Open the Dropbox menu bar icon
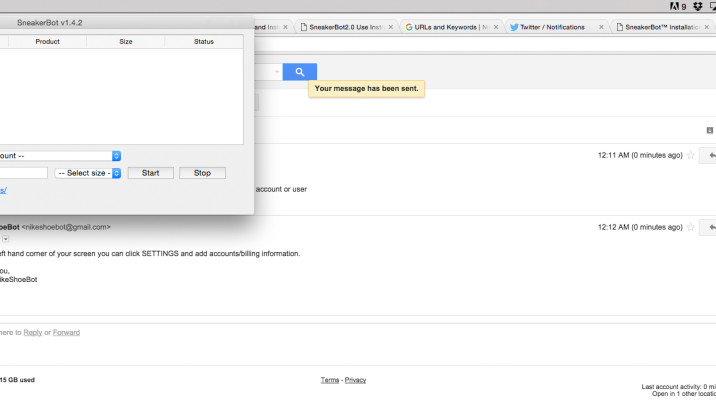Image resolution: width=716 pixels, height=400 pixels. click(697, 6)
